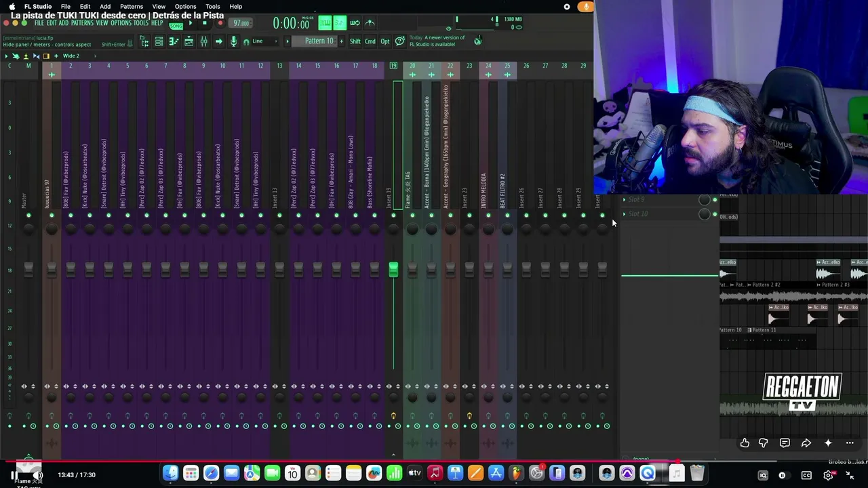Click the microphone recording icon

point(233,42)
